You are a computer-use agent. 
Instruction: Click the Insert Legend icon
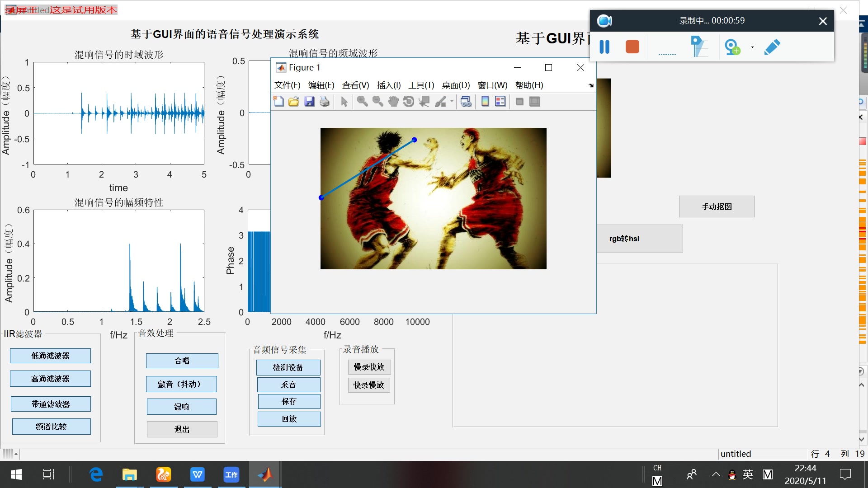point(500,101)
